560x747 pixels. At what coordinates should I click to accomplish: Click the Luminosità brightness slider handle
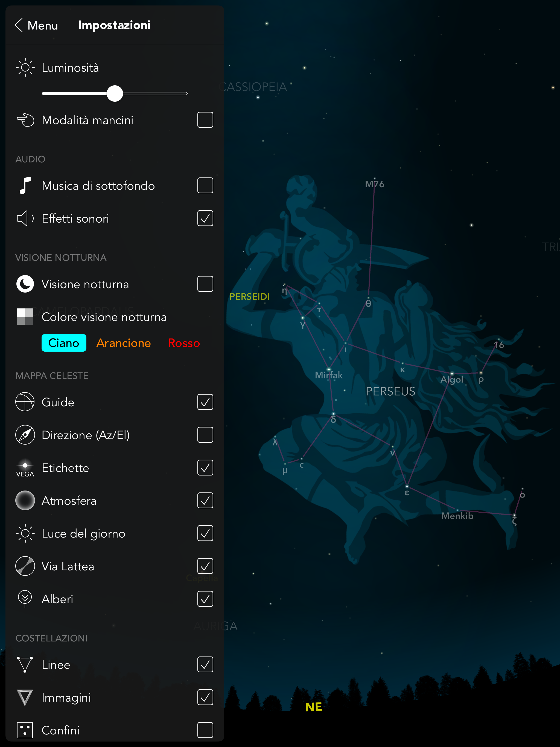point(115,94)
